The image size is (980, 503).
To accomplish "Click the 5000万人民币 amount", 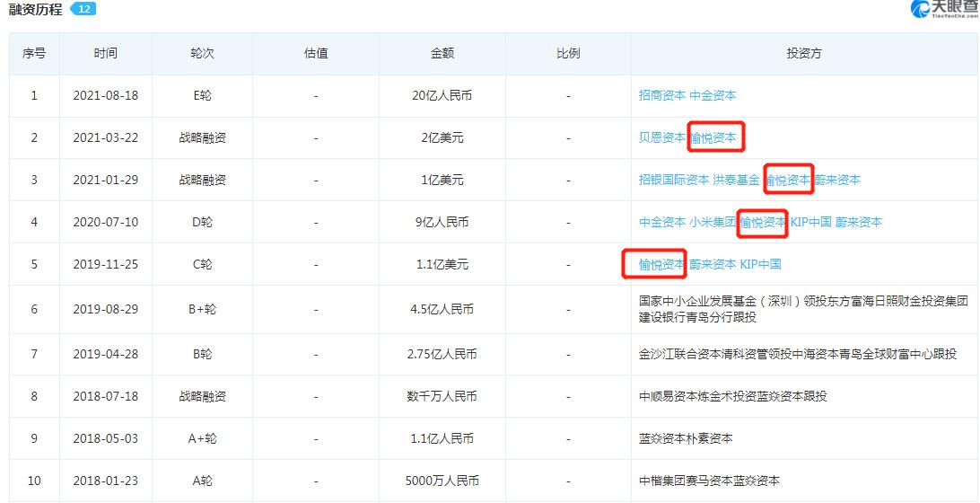I will [x=442, y=481].
